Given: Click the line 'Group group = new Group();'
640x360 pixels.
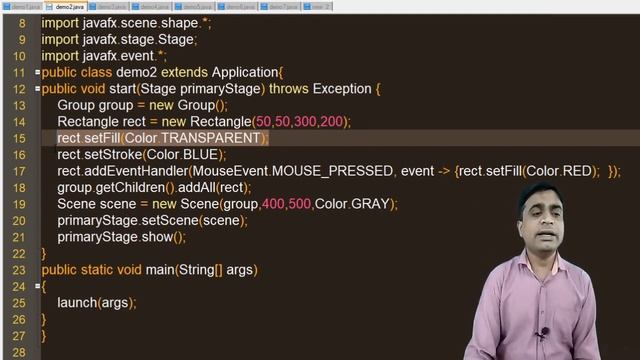Looking at the screenshot, I should click(142, 105).
